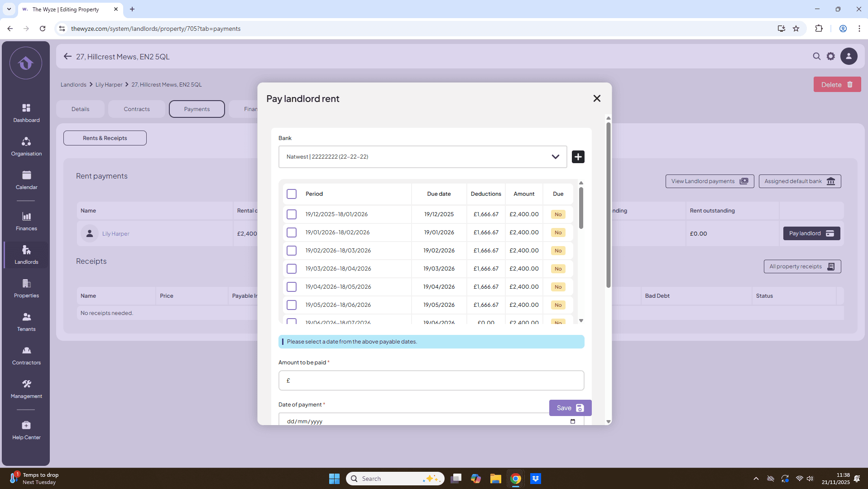868x489 pixels.
Task: Select the 19/03/2026-18/04/2026 period checkbox
Action: 292,269
